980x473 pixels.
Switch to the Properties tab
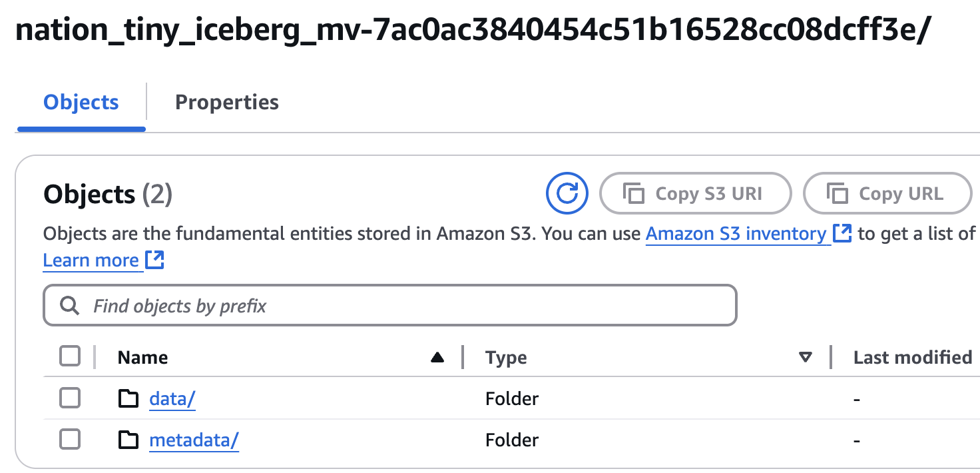pyautogui.click(x=226, y=102)
